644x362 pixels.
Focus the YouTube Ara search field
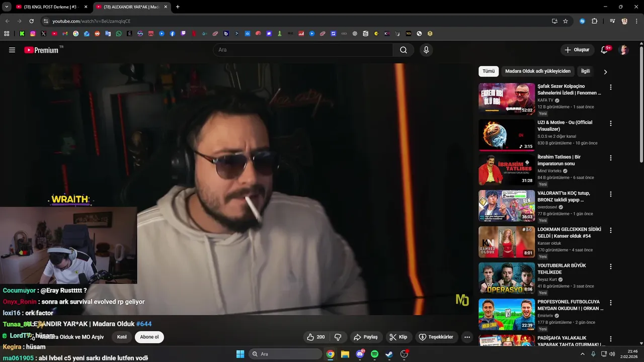click(x=303, y=50)
